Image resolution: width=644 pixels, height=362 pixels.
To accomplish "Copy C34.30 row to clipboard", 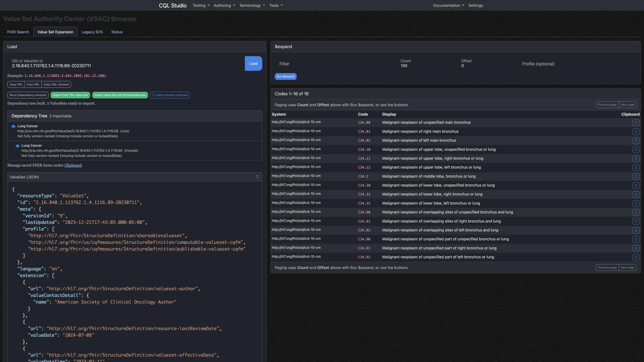I will tap(636, 185).
